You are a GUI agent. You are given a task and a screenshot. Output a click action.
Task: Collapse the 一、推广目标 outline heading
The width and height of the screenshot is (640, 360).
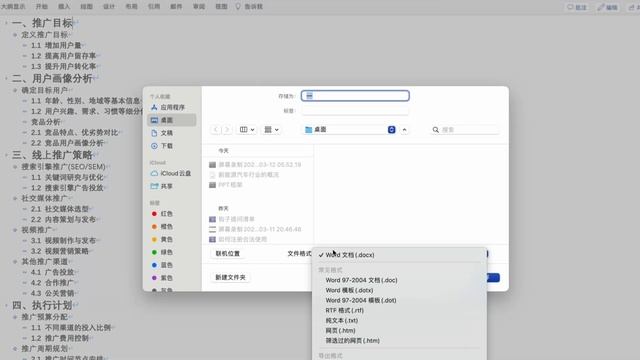pyautogui.click(x=6, y=23)
